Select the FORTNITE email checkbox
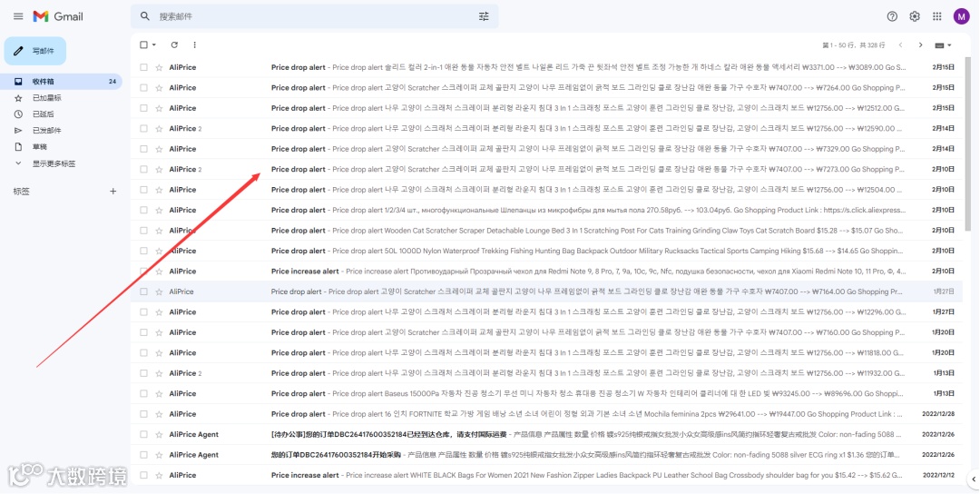The image size is (980, 494). click(x=143, y=414)
